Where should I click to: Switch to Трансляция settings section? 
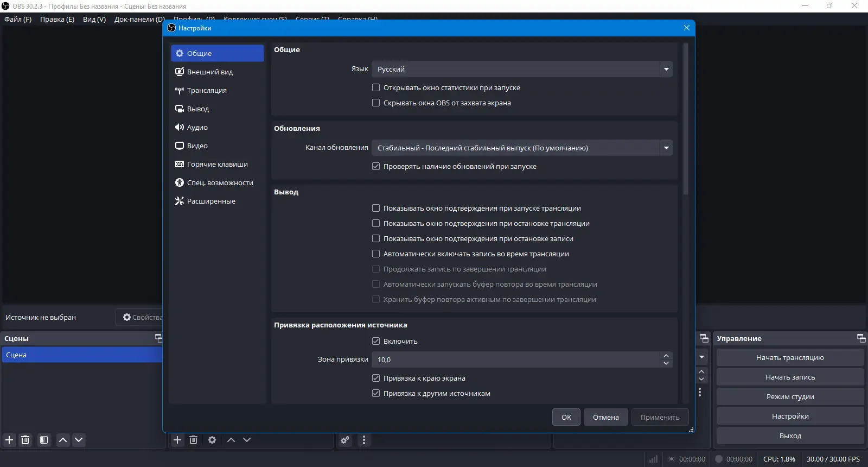pos(217,90)
